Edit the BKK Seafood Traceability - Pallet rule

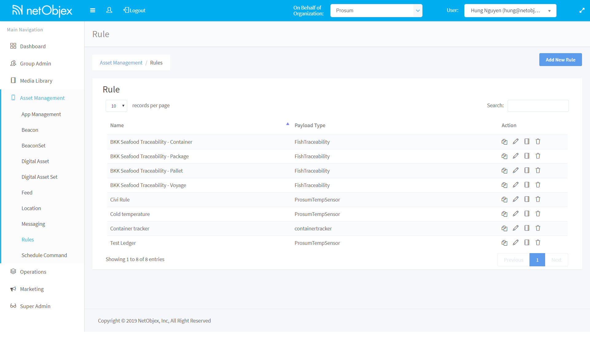click(516, 170)
